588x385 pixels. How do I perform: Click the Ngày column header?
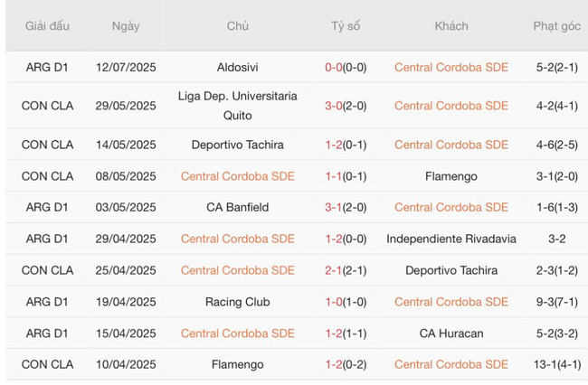[x=126, y=26]
